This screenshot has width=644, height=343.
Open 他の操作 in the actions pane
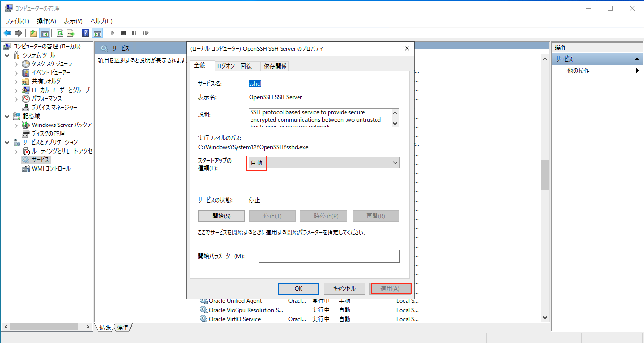click(579, 71)
